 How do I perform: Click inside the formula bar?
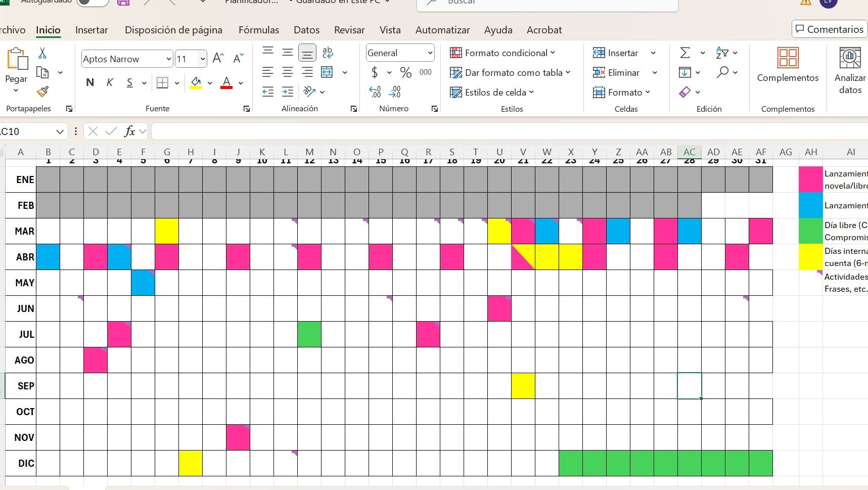[x=509, y=131]
